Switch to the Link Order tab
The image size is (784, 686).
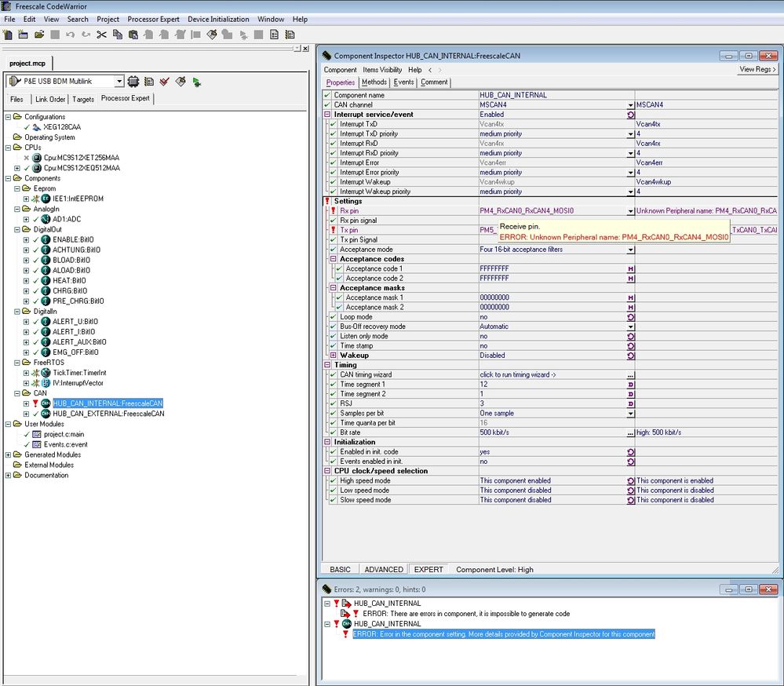tap(50, 99)
